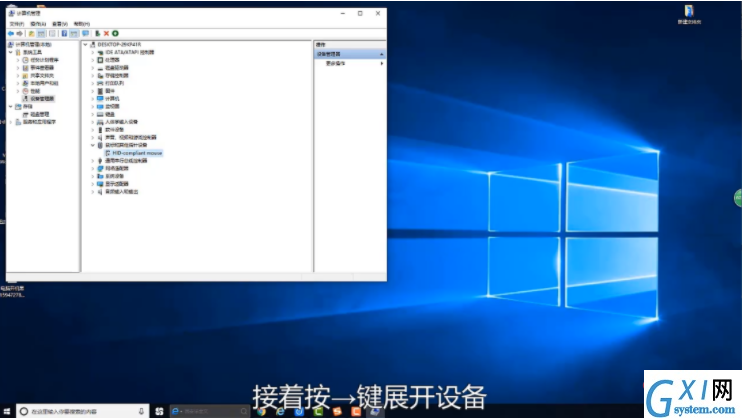
Task: Expand 任务计划程序 Task Scheduler node
Action: (18, 60)
